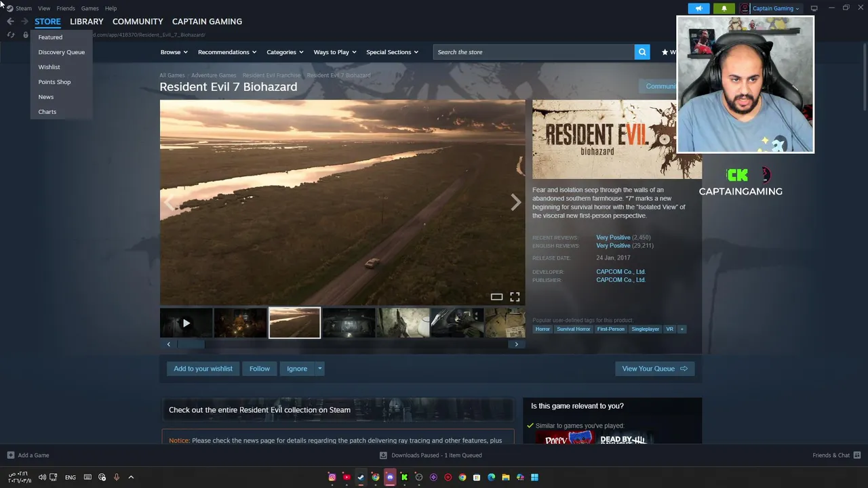Click View Your Queue
The height and width of the screenshot is (488, 868).
tap(654, 369)
